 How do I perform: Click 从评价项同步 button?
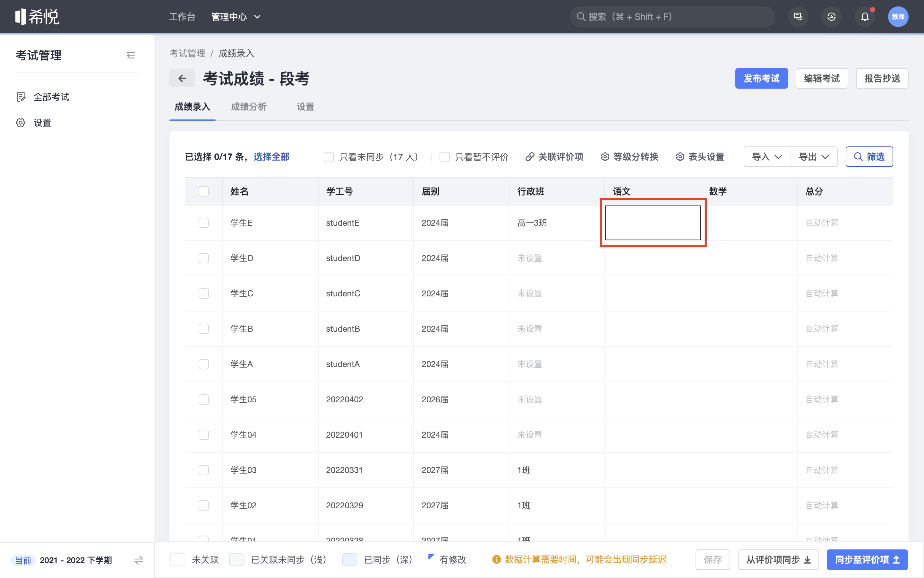[x=778, y=560]
